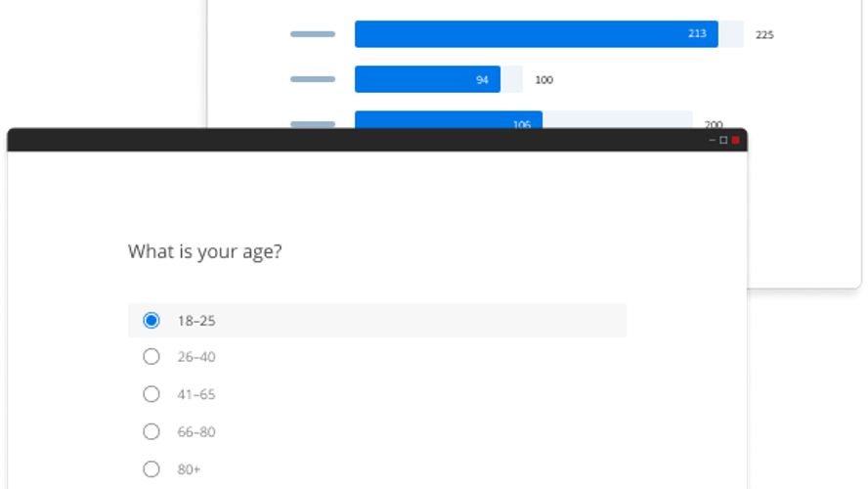Click the blue bar showing 213
868x489 pixels.
coord(536,34)
